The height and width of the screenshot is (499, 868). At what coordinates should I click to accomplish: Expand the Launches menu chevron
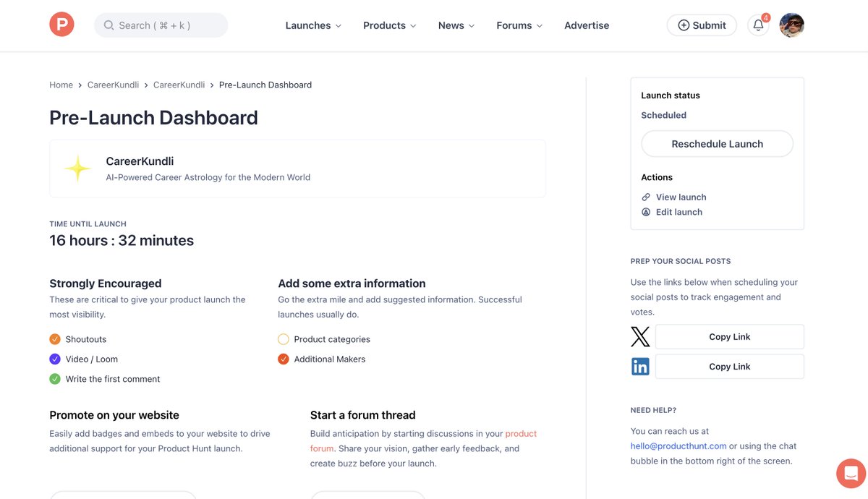tap(338, 26)
